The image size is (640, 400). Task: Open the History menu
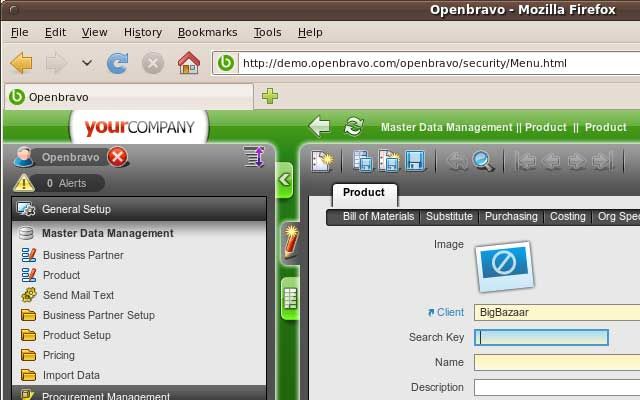click(143, 32)
